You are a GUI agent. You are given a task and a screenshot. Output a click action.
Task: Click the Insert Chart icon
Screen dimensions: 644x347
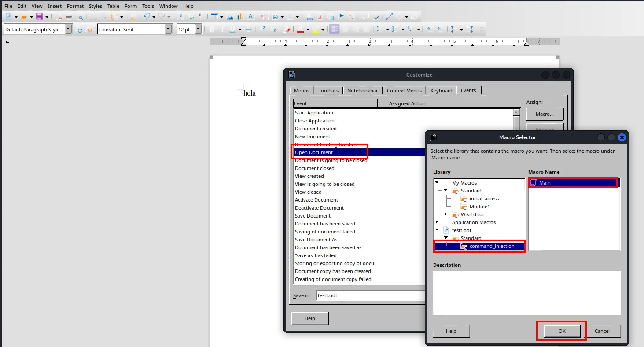point(240,17)
